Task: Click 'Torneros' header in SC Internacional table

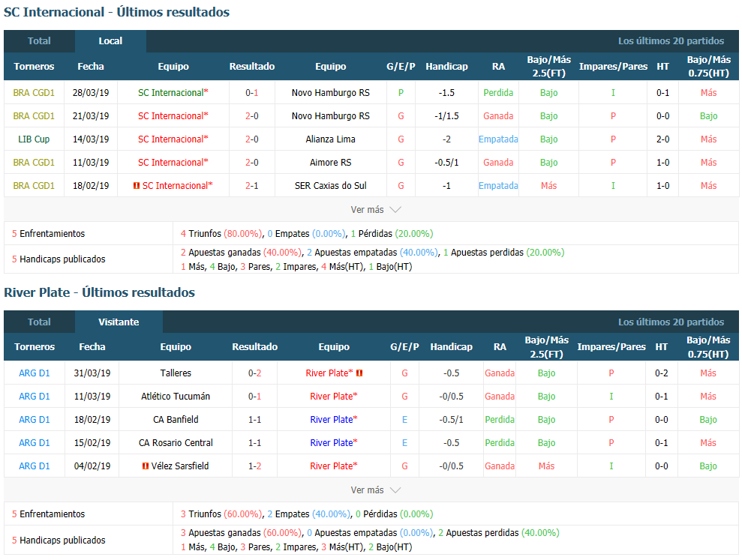Action: tap(34, 67)
